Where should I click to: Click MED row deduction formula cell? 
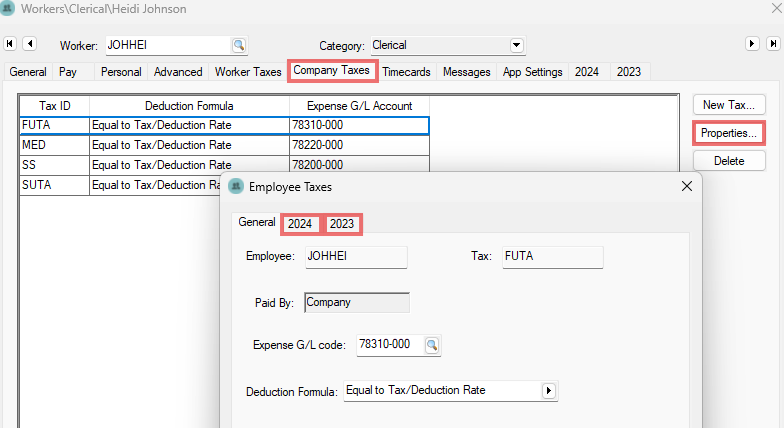pyautogui.click(x=189, y=146)
